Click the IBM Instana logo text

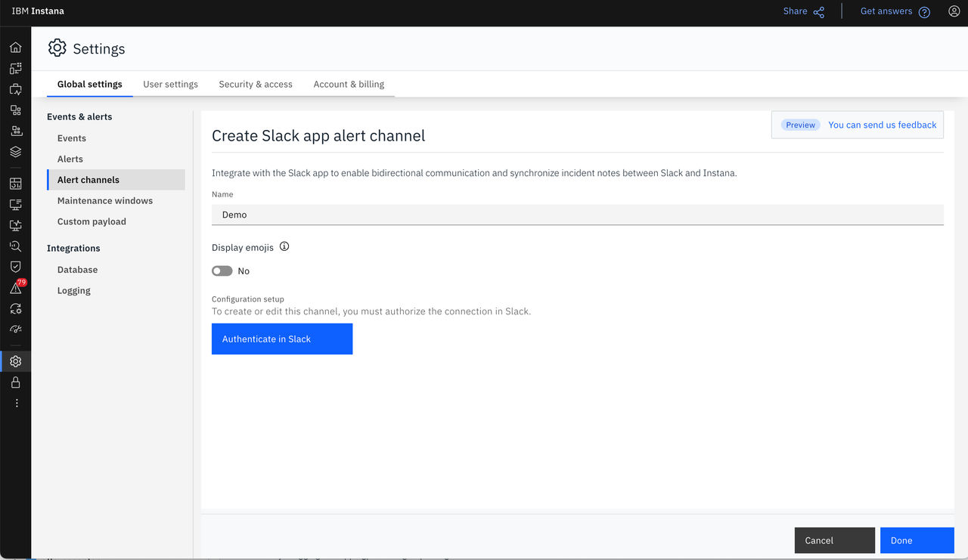coord(38,11)
